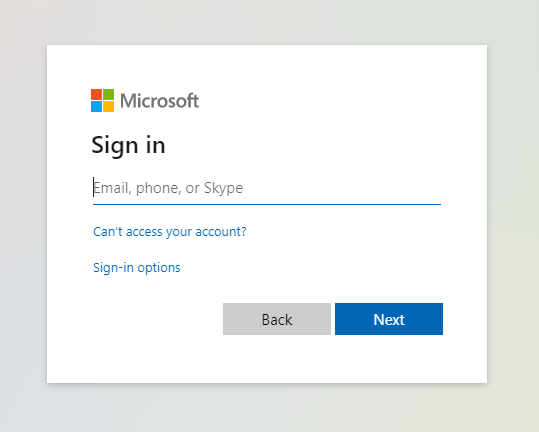
Task: Continue with the blue Next button
Action: coord(389,319)
